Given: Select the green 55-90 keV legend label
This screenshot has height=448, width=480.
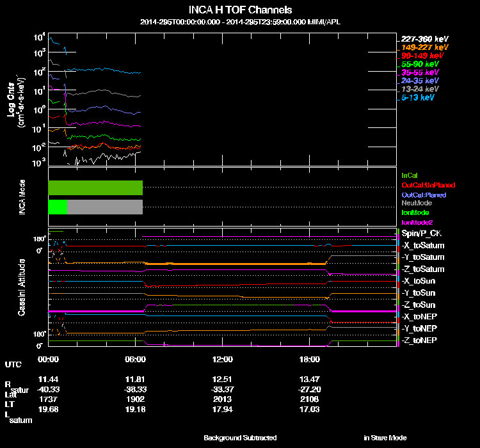Looking at the screenshot, I should [x=420, y=64].
